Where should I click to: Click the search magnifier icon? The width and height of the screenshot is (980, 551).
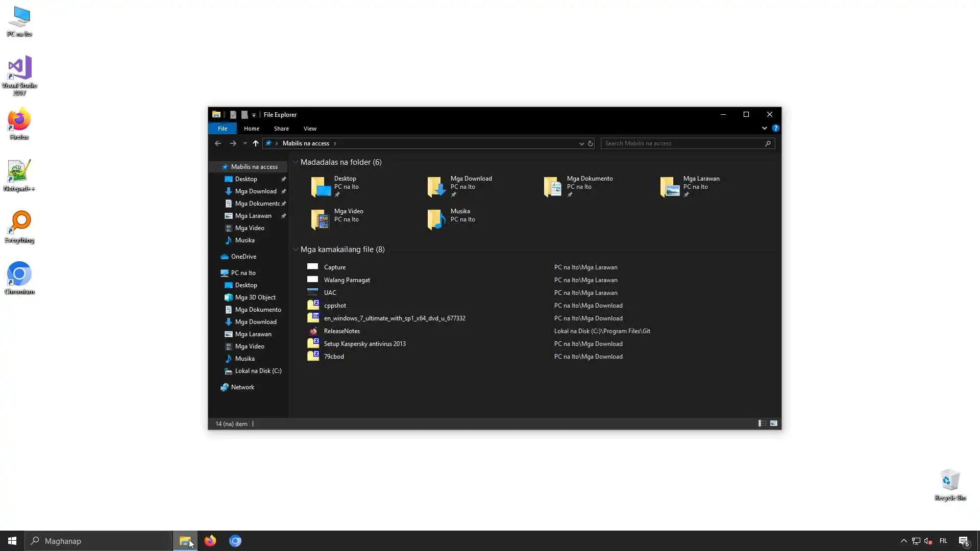tap(768, 143)
